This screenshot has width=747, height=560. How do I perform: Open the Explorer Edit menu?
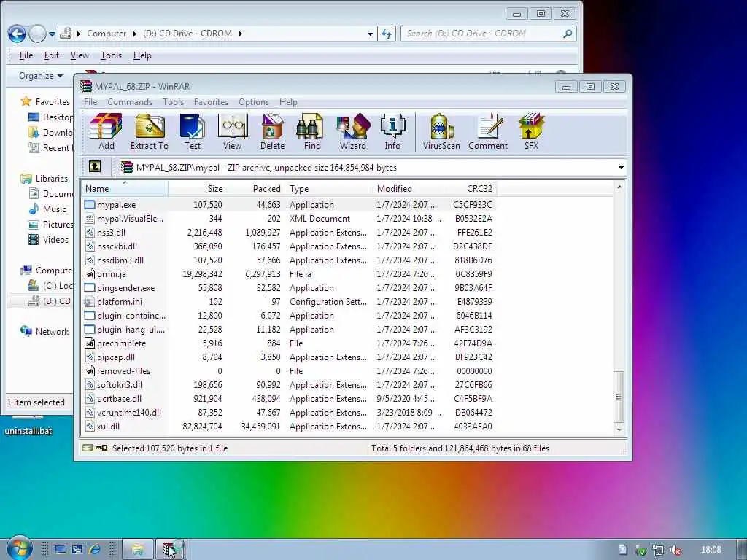[52, 55]
